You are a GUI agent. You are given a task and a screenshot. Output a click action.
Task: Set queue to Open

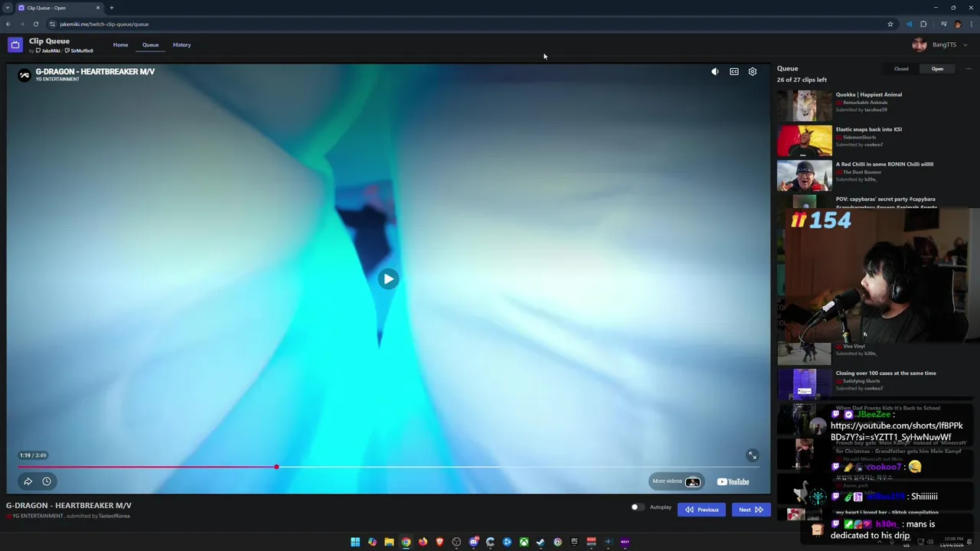pos(937,69)
